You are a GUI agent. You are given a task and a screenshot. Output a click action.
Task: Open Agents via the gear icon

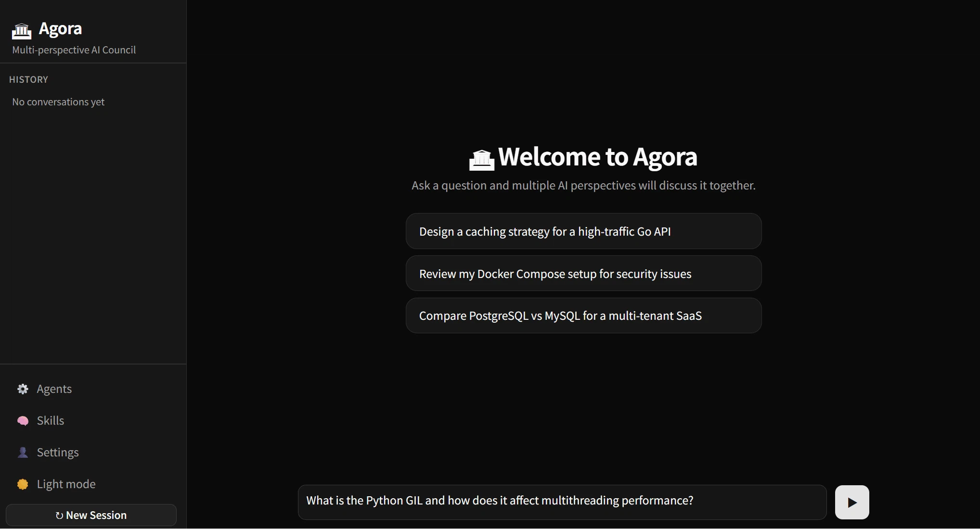22,389
